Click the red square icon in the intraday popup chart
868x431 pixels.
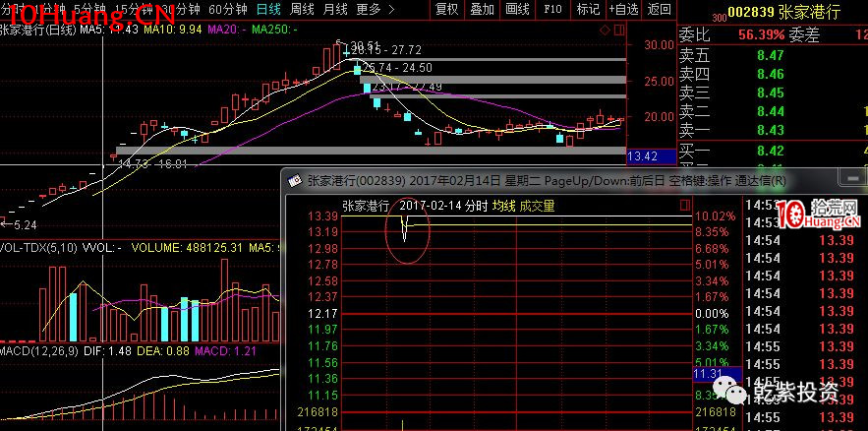(x=685, y=206)
